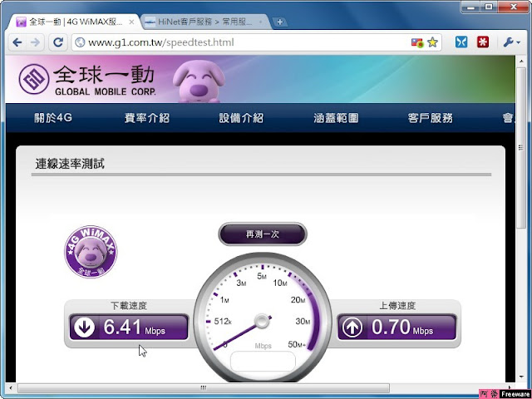
Task: Switch to the HiNet客戶服務 tab
Action: coord(204,22)
